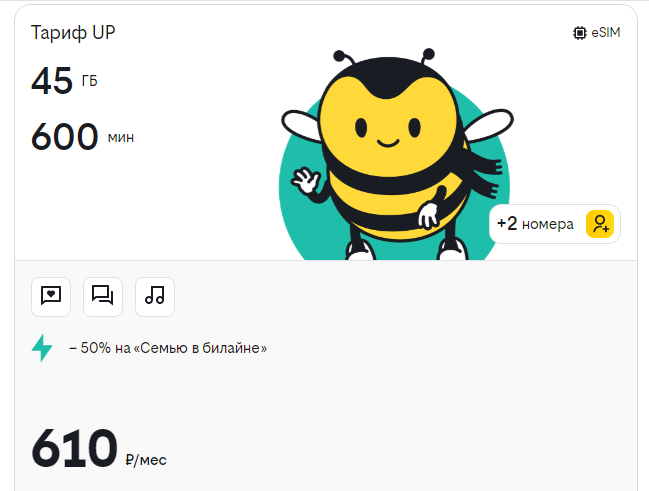Open the +2 номера badge
Image resolution: width=649 pixels, height=491 pixels.
(555, 224)
